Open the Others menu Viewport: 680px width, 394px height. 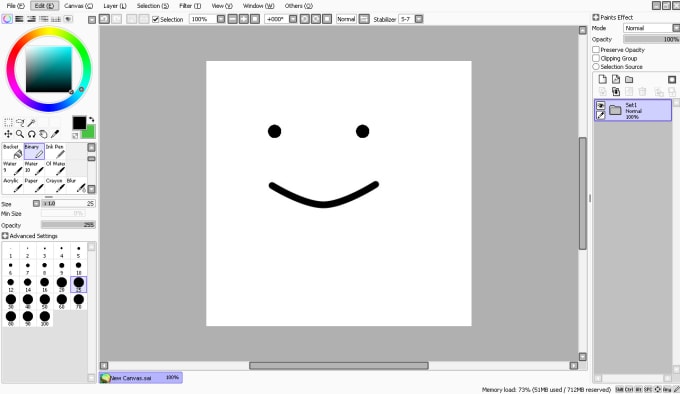pyautogui.click(x=298, y=6)
